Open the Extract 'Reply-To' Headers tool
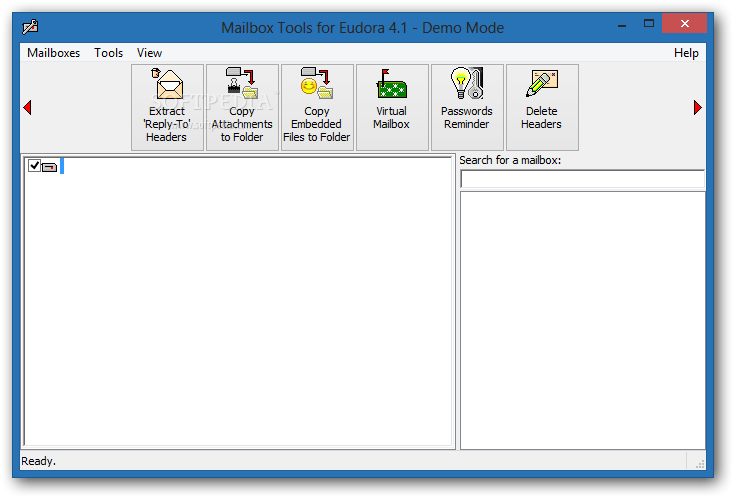734x498 pixels. tap(167, 107)
